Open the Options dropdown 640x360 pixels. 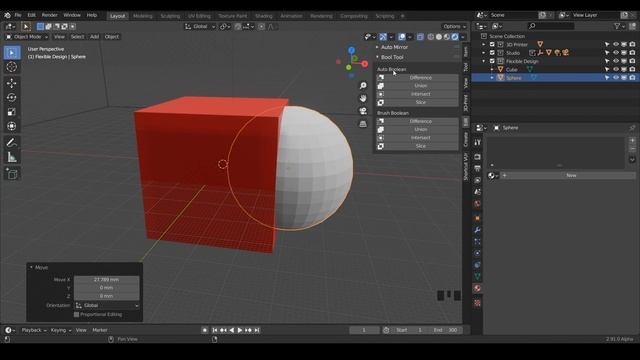pyautogui.click(x=454, y=27)
